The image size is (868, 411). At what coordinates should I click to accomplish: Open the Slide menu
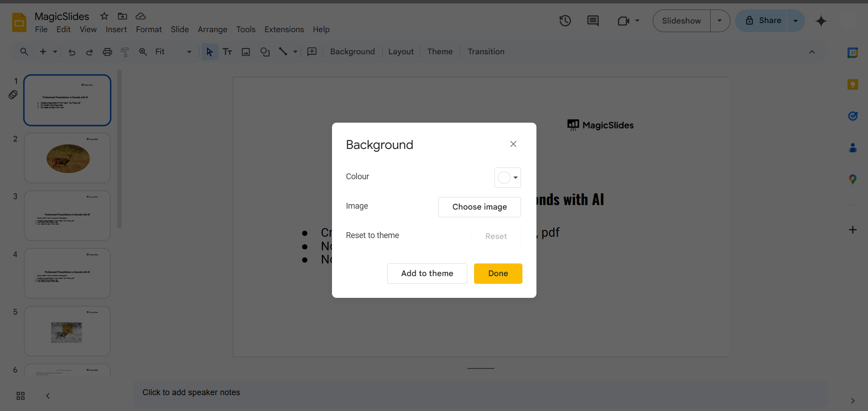[x=180, y=29]
